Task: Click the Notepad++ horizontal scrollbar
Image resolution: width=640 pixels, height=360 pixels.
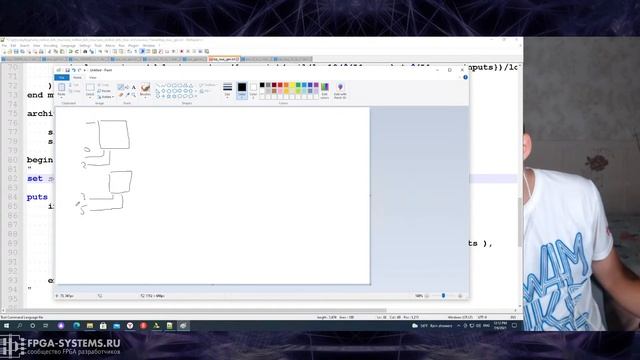Action: pyautogui.click(x=196, y=311)
